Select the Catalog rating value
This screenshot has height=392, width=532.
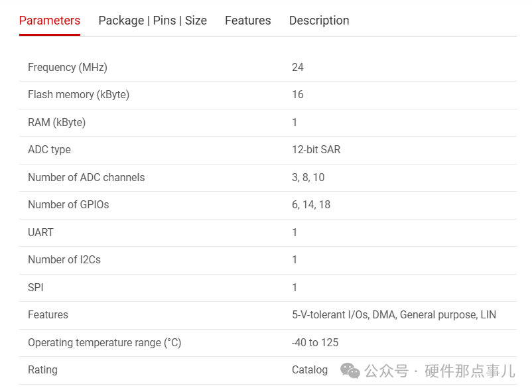click(x=310, y=370)
